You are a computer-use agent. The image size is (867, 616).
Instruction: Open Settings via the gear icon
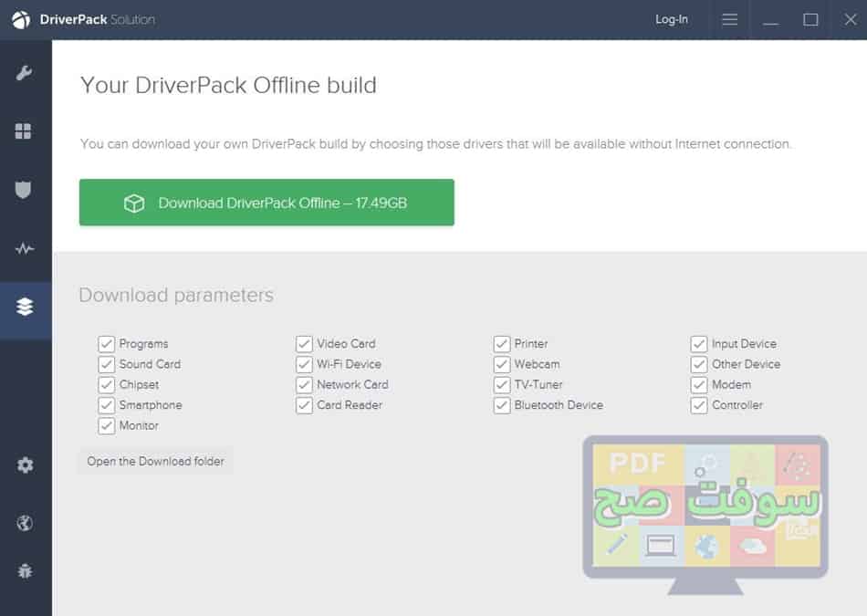pyautogui.click(x=26, y=465)
